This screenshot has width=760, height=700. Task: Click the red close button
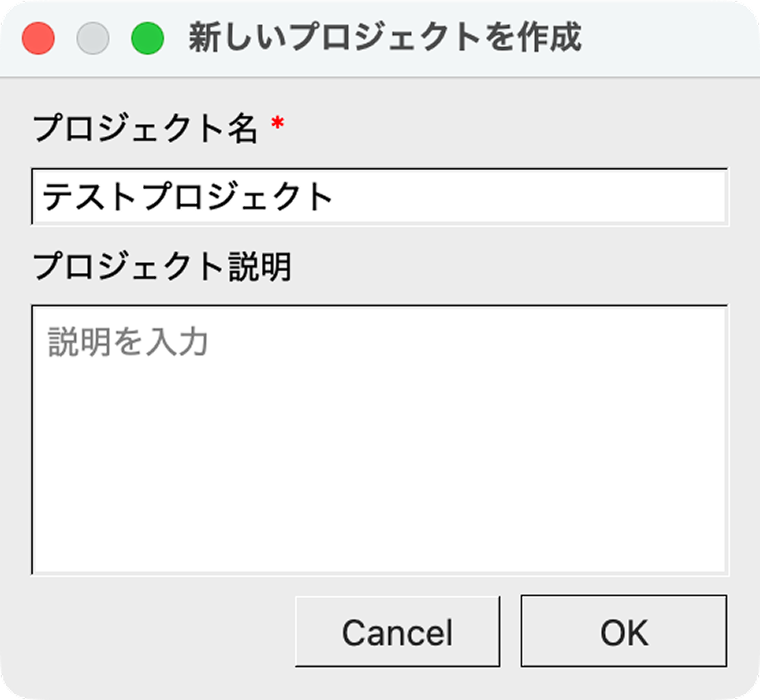[39, 38]
